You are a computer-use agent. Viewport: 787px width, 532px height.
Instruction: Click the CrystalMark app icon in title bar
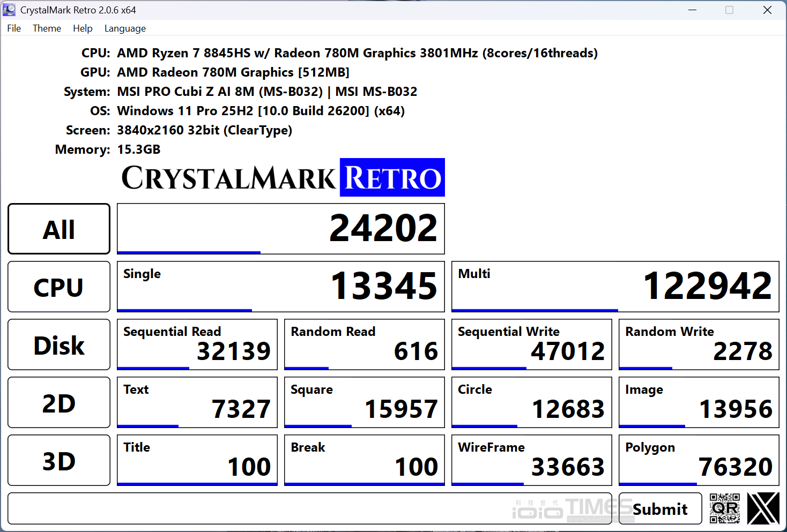tap(9, 10)
